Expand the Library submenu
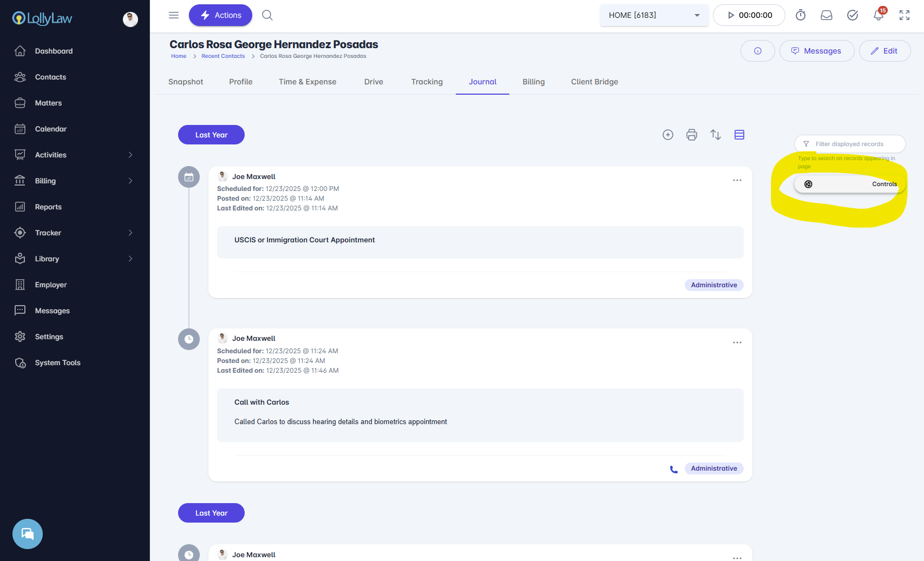Screen dimensions: 924x561 [x=130, y=259]
